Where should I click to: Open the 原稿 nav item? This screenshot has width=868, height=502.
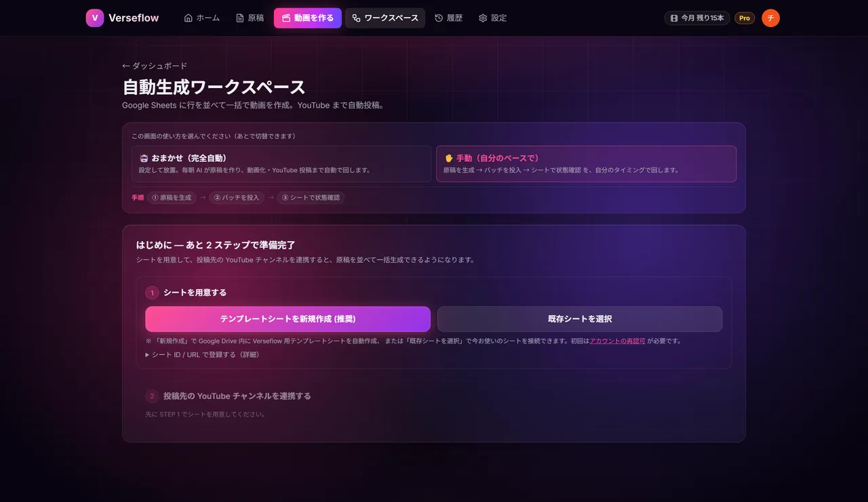click(x=250, y=18)
